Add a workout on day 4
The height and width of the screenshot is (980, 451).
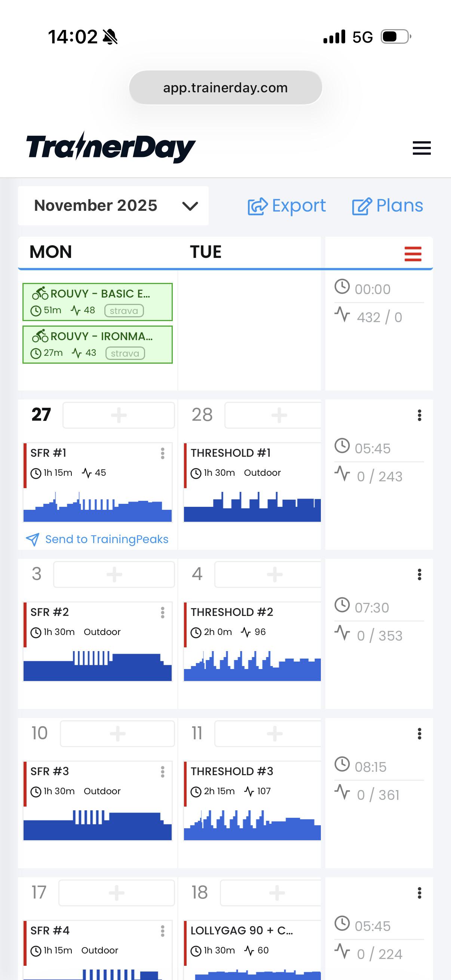tap(274, 574)
